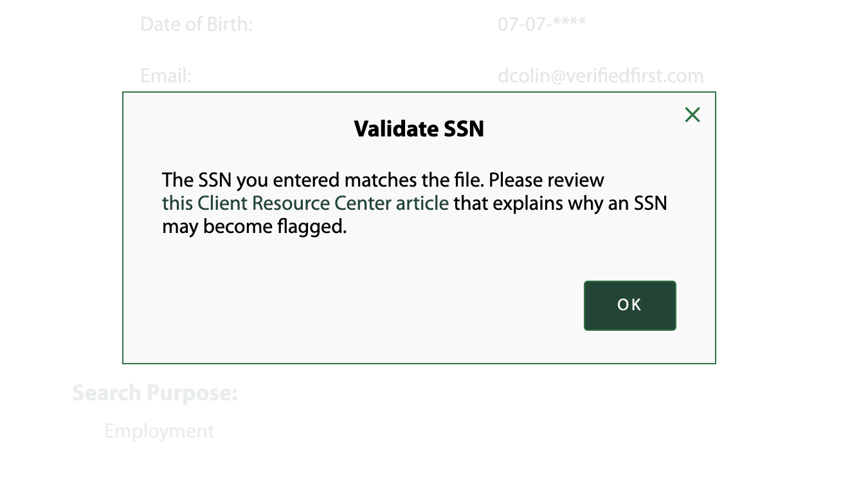Confirm the dialog with the OK button

(629, 306)
